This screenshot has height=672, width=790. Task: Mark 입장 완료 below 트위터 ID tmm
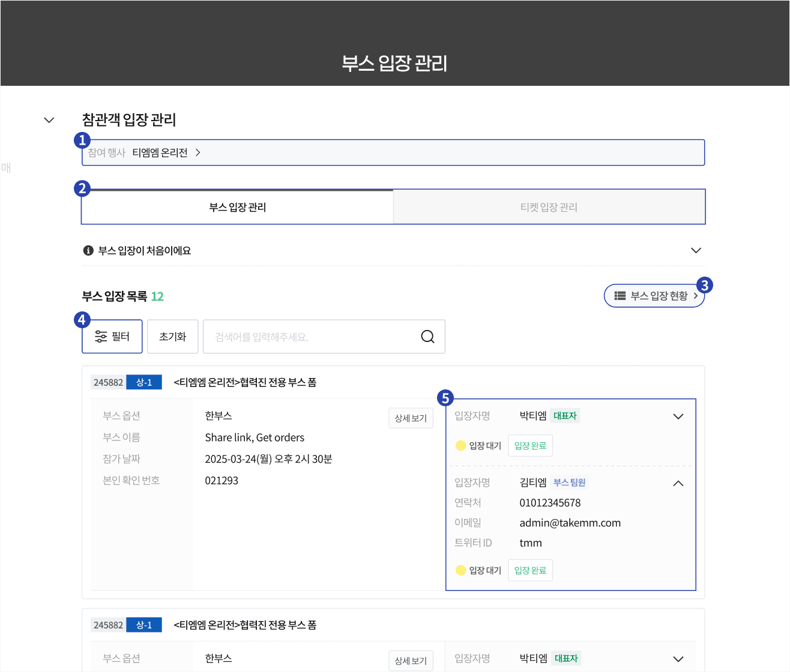point(530,570)
